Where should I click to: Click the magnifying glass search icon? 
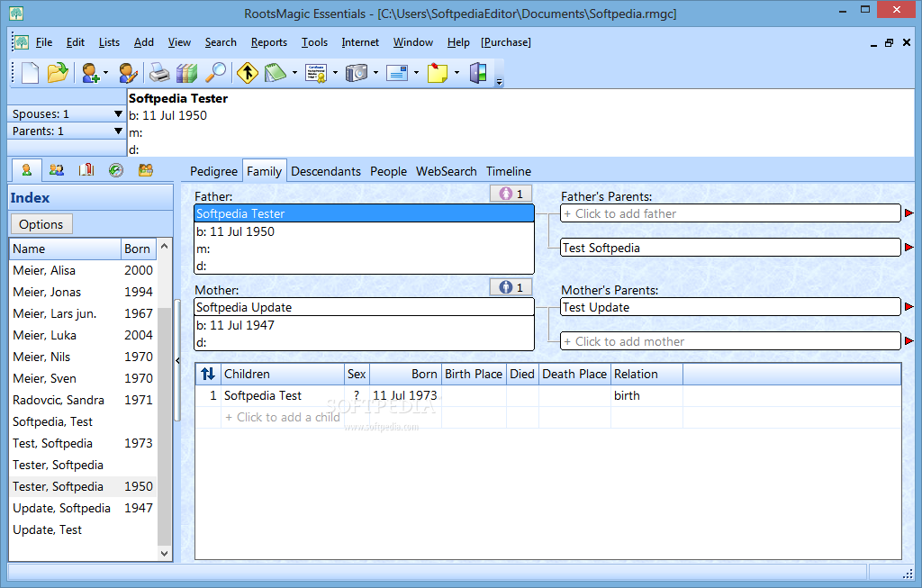215,73
